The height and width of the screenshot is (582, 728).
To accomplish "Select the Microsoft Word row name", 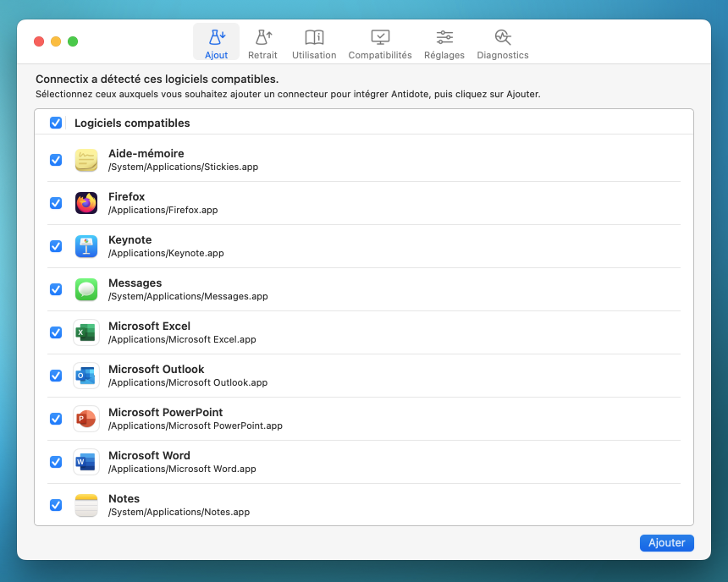I will (x=149, y=455).
